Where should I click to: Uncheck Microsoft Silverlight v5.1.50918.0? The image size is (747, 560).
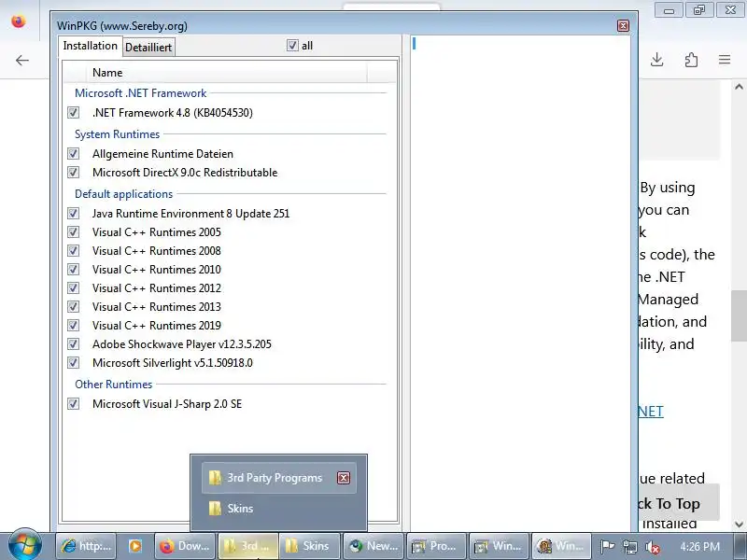[x=73, y=362]
